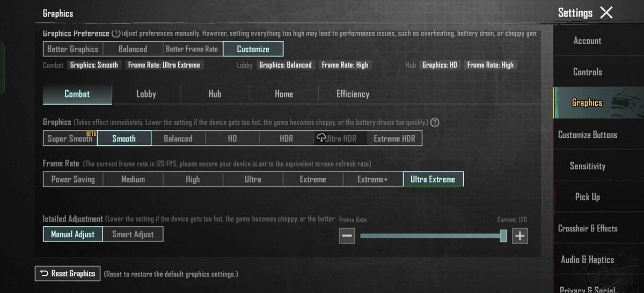Screen dimensions: 644x293
Task: Set frame rate to Medium
Action: (x=133, y=179)
